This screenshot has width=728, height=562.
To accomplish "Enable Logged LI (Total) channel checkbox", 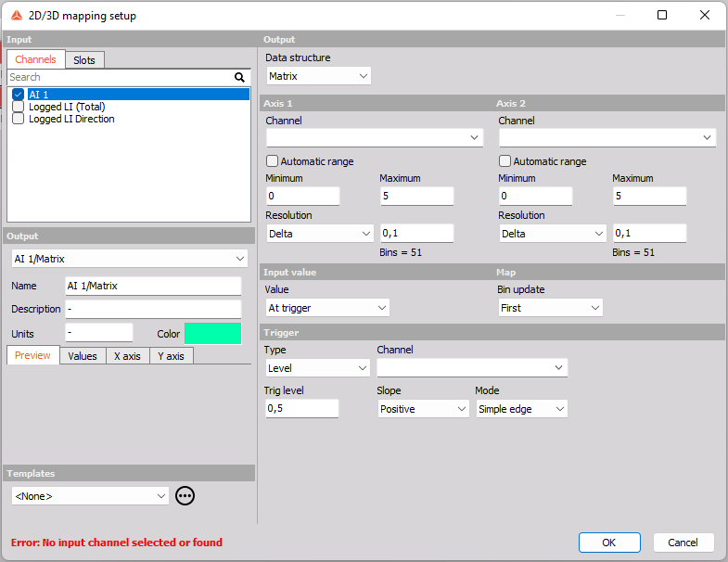I will (x=19, y=107).
